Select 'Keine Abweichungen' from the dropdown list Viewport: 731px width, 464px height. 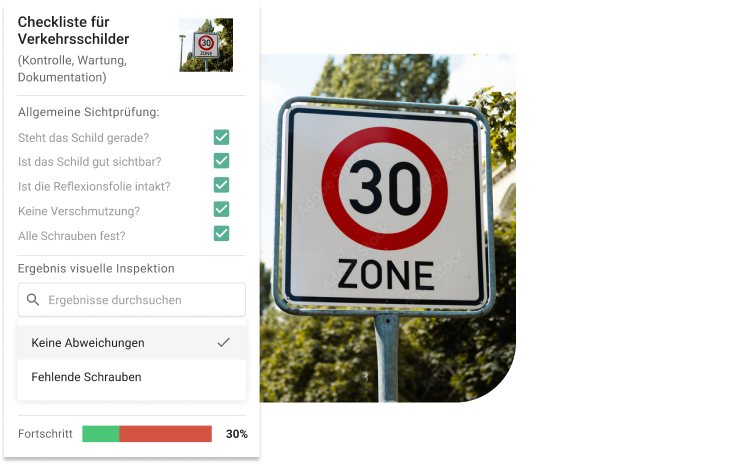pyautogui.click(x=131, y=343)
